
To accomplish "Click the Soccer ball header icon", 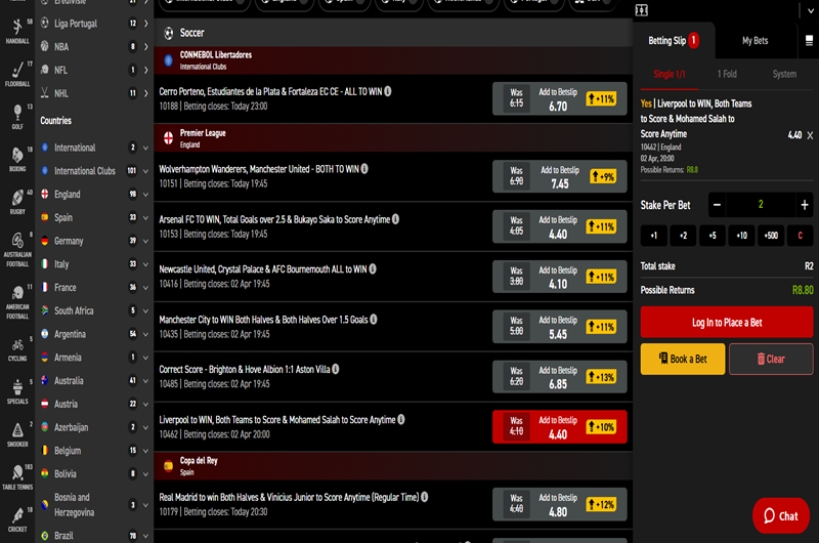I will (168, 33).
